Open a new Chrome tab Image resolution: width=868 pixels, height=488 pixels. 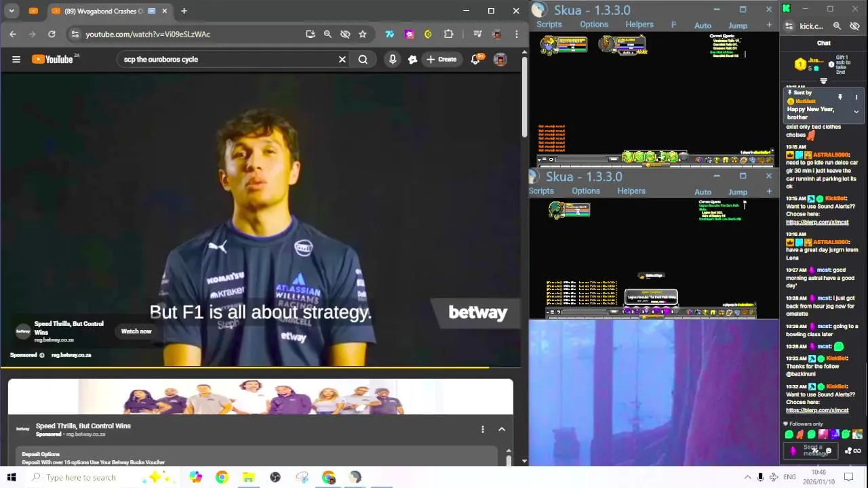pyautogui.click(x=184, y=11)
